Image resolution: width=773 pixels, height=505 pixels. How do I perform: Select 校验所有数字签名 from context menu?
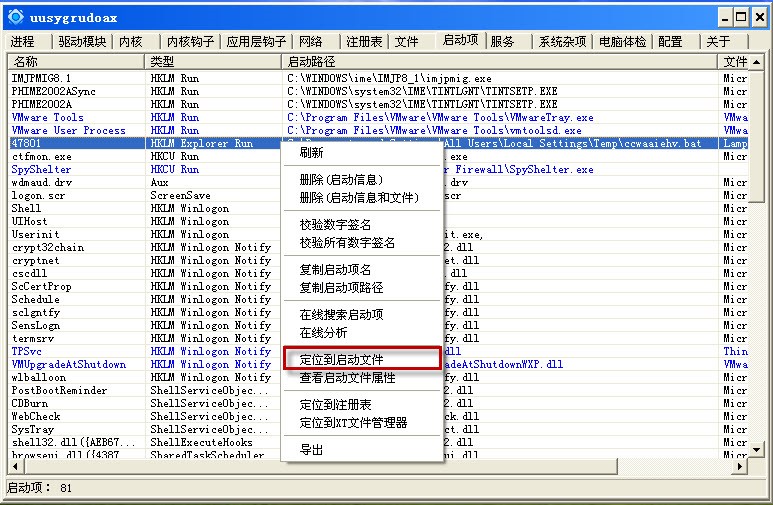click(x=362, y=243)
